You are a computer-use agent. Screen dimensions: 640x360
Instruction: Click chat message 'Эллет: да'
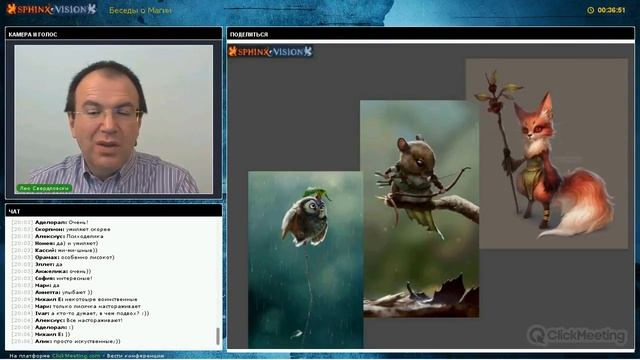coord(37,264)
